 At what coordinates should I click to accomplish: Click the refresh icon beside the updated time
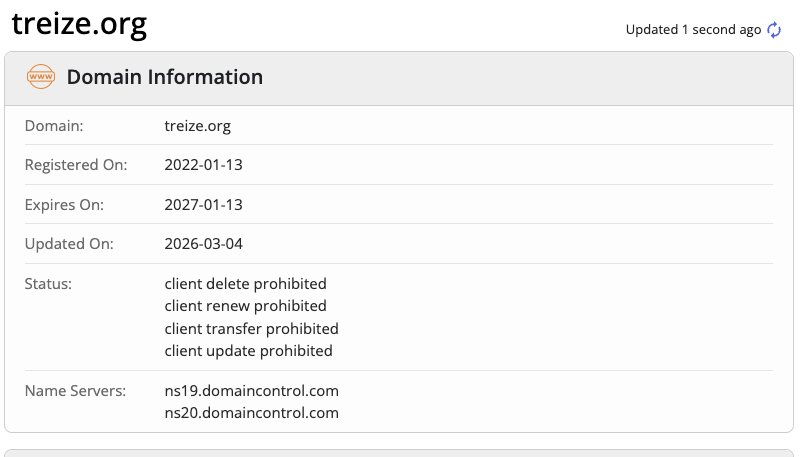coord(774,30)
